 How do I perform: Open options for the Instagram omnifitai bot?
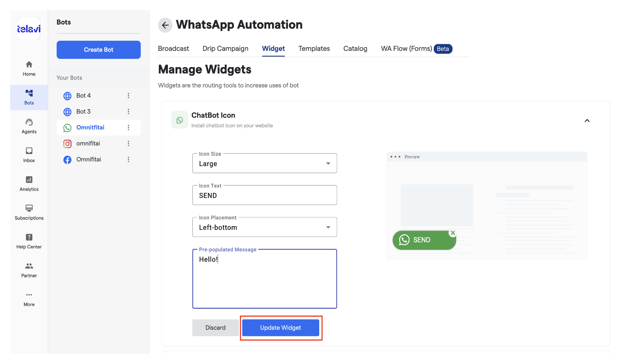(x=128, y=144)
